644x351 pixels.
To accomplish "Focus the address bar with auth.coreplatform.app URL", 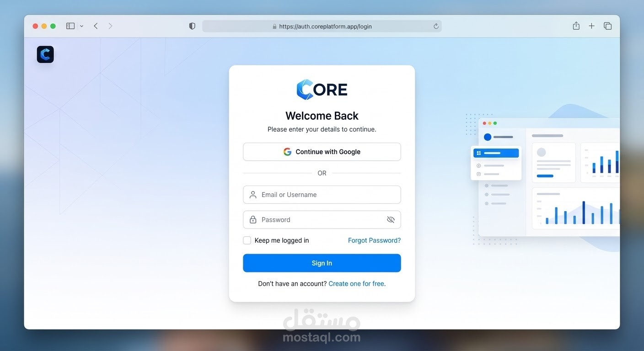I will tap(322, 26).
